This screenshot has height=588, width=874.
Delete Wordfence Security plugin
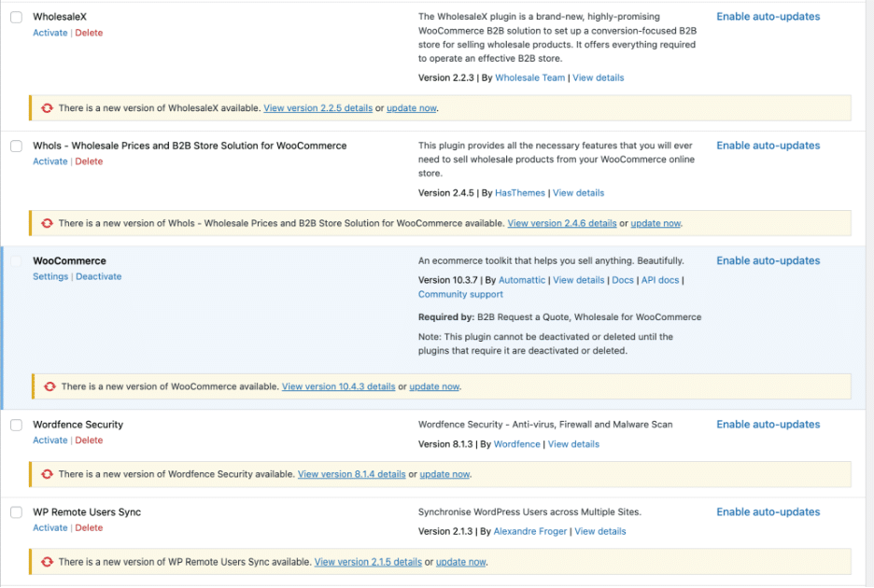point(89,441)
